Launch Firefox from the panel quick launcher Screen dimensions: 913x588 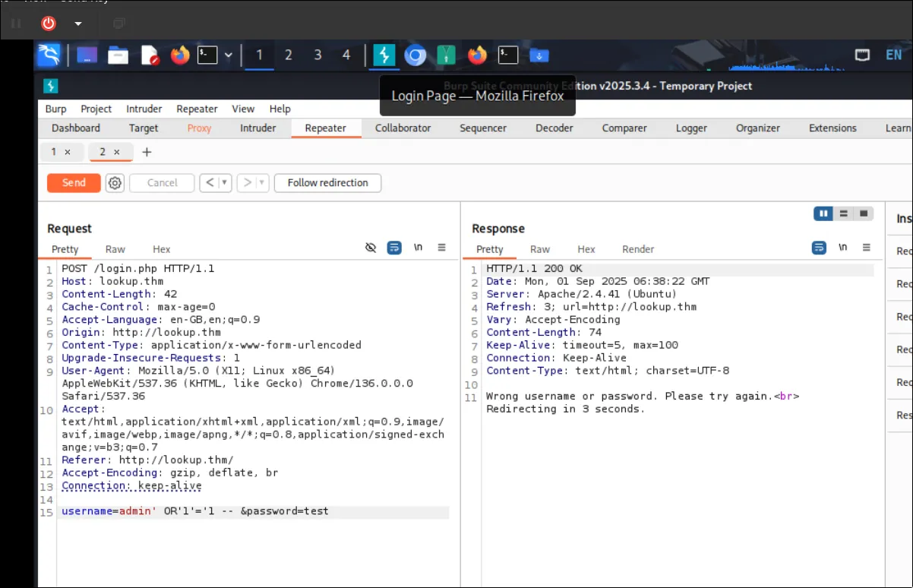[x=180, y=55]
